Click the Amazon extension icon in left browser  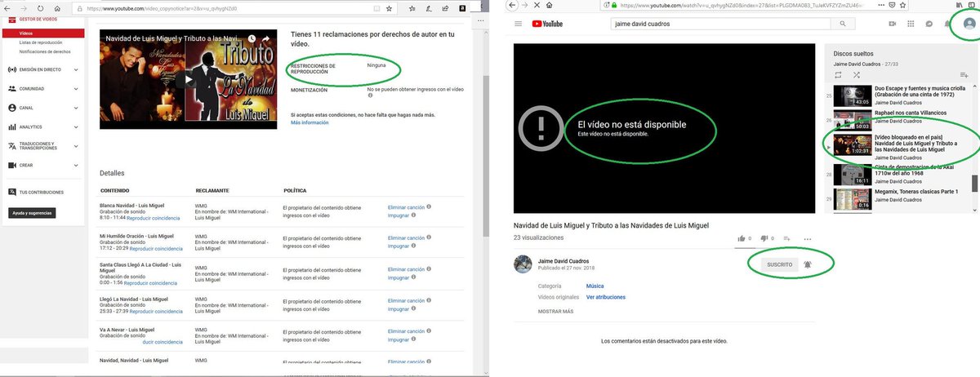(463, 8)
